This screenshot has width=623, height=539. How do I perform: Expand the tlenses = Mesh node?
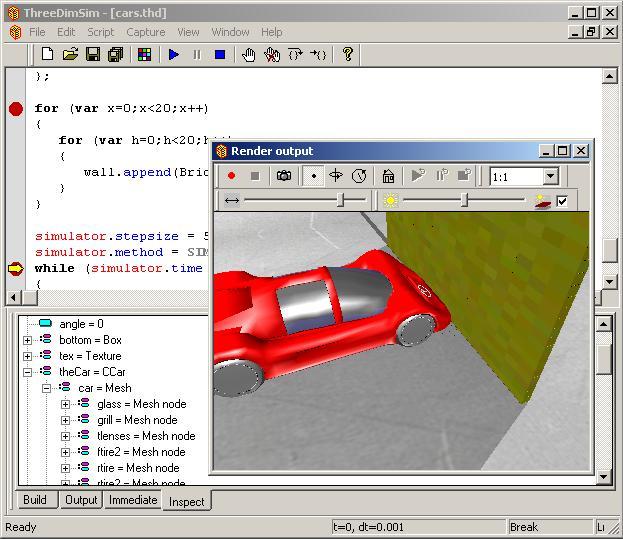pyautogui.click(x=66, y=436)
